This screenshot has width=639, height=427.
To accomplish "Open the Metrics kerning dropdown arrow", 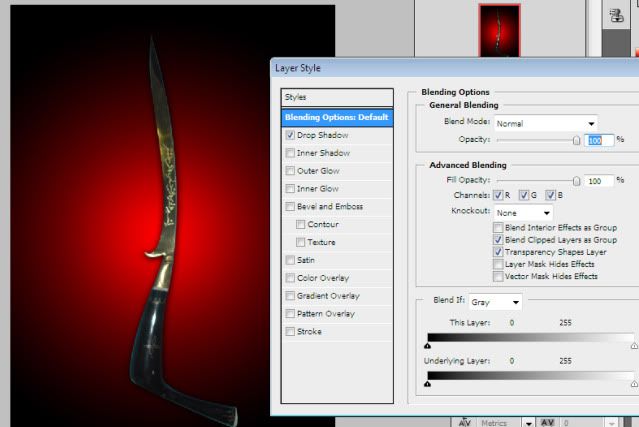I will pos(529,423).
